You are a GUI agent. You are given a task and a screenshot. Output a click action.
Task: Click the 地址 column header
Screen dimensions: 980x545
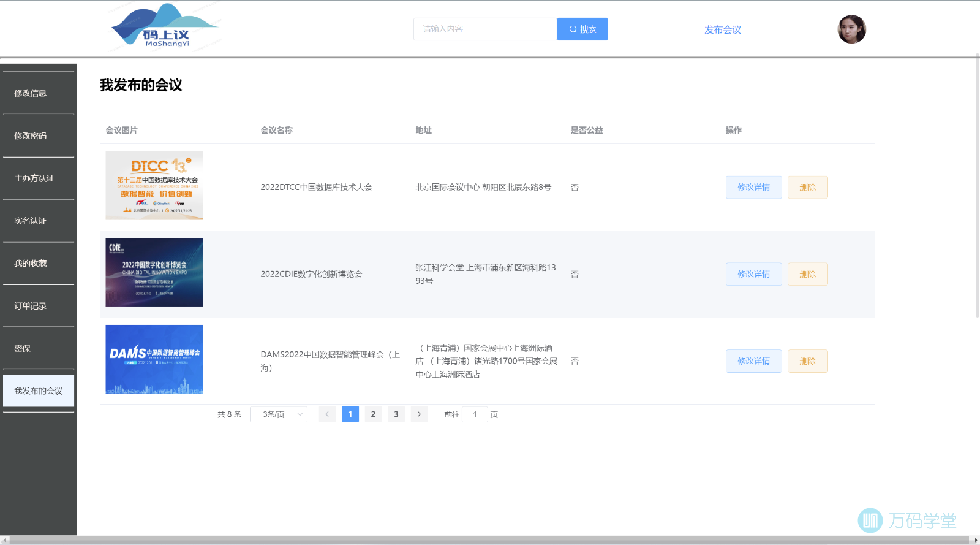424,130
